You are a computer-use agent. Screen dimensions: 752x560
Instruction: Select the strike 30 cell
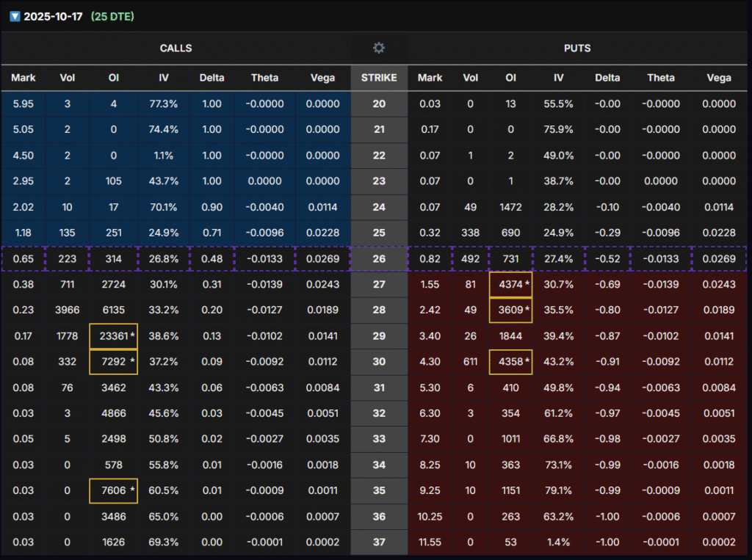coord(379,362)
